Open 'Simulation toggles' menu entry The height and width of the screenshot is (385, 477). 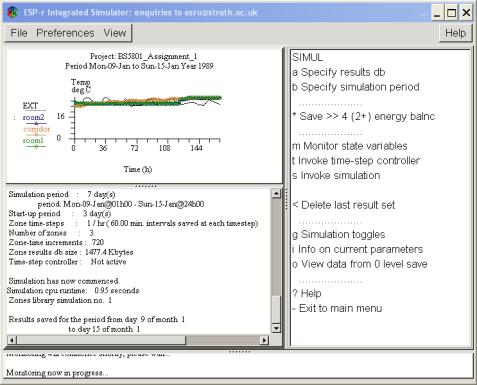339,234
